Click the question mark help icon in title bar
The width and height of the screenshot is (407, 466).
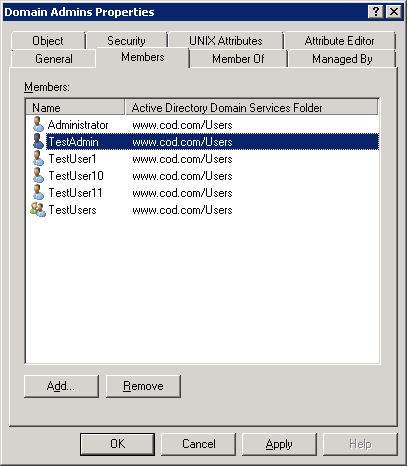[x=376, y=12]
